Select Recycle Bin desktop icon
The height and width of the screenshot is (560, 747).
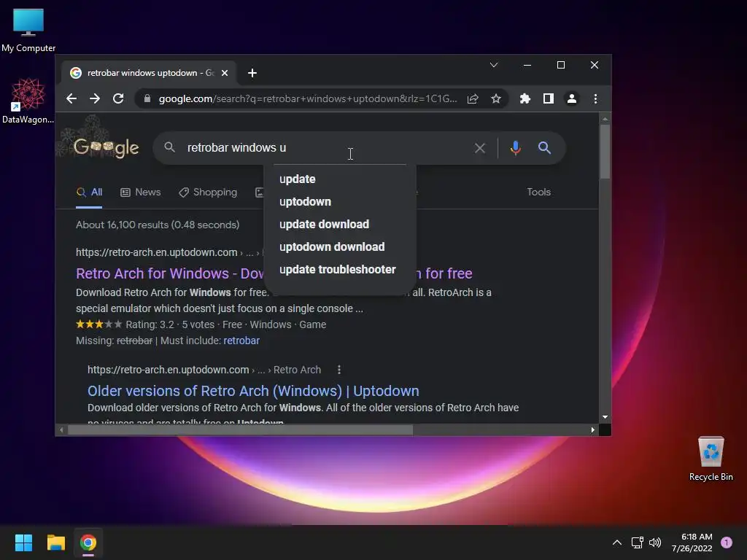(711, 458)
